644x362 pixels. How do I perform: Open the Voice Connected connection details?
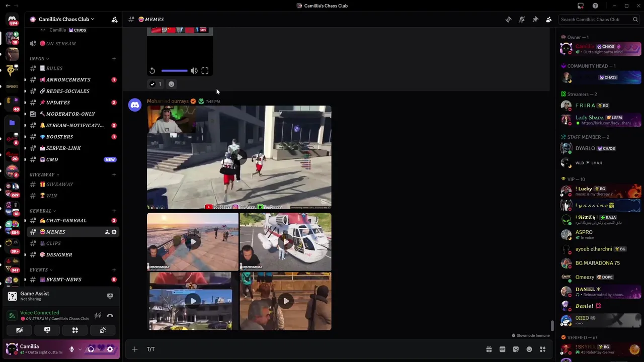point(39,313)
